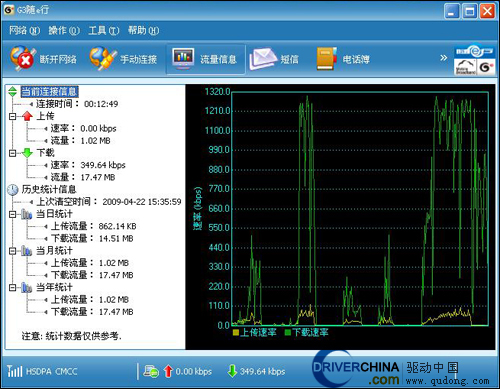Minimize the G3随e行 window

click(452, 11)
